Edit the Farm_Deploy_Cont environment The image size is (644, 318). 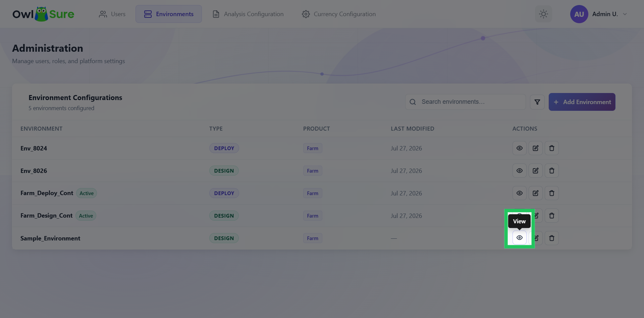pos(535,193)
